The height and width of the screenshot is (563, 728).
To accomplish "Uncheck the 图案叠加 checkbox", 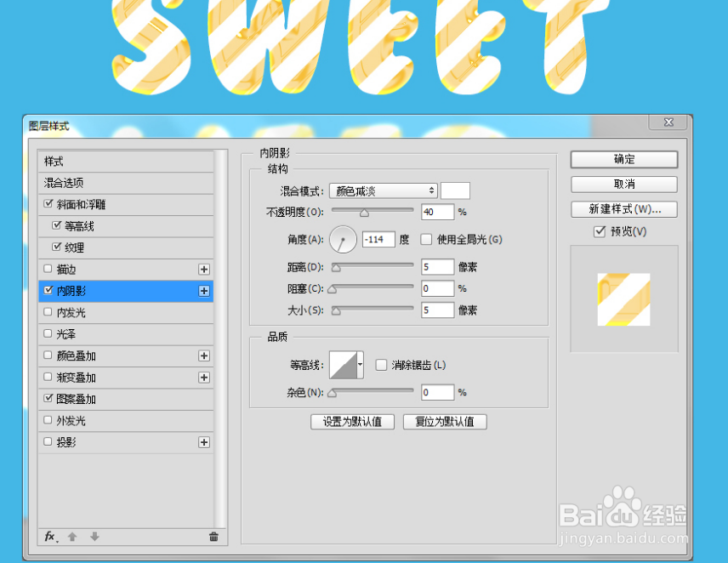I will click(x=48, y=398).
